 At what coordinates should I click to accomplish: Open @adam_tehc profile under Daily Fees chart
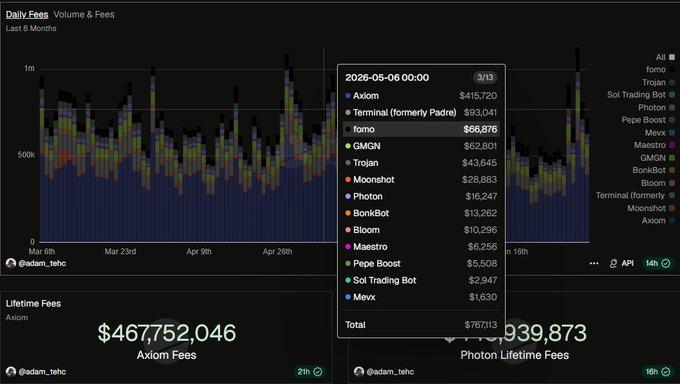click(42, 263)
